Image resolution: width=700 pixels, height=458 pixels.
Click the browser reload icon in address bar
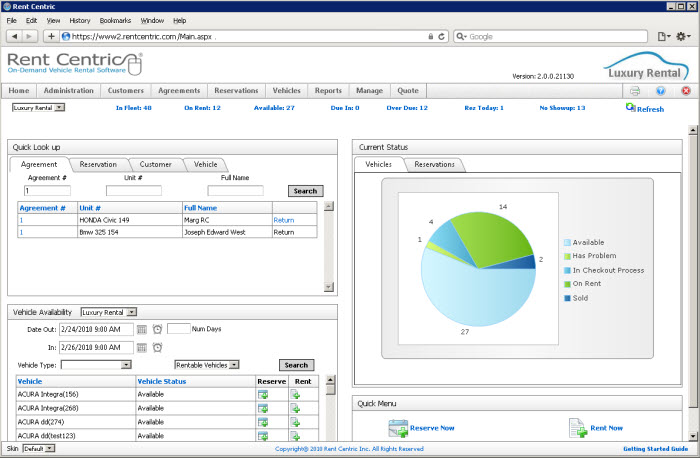442,37
